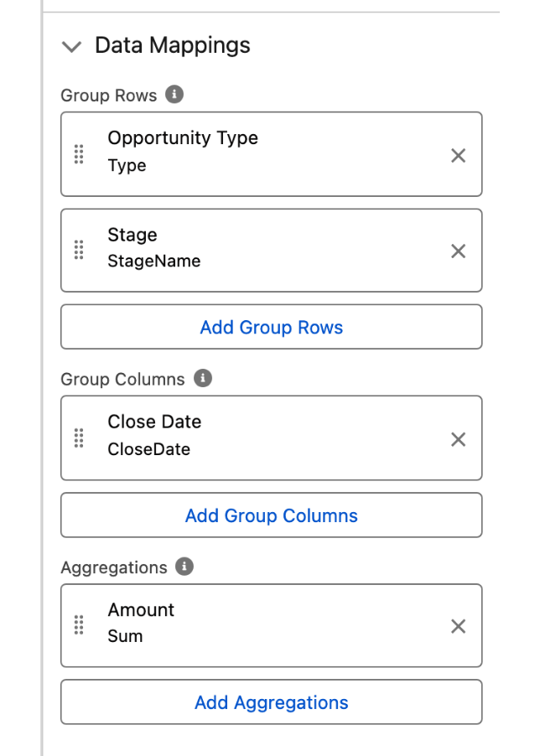Grab the Stage row drag handle

pyautogui.click(x=79, y=251)
